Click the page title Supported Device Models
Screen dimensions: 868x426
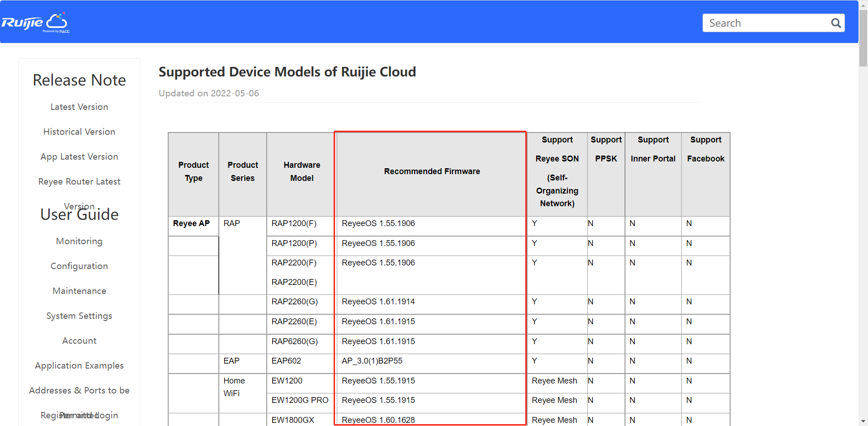click(x=287, y=72)
